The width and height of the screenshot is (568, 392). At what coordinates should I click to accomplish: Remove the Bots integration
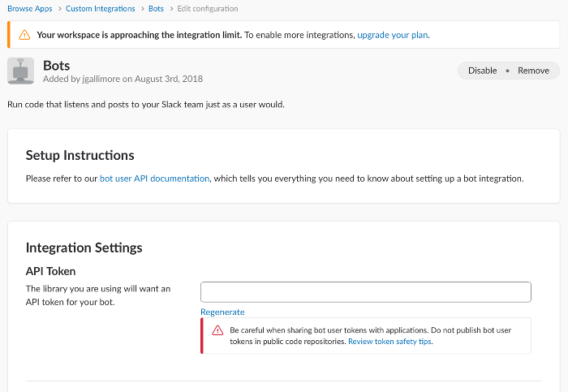(533, 71)
